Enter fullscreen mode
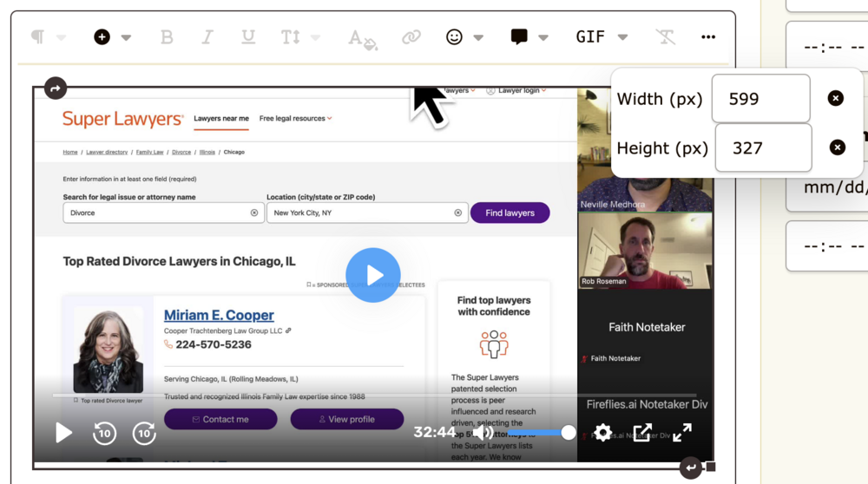This screenshot has height=484, width=868. (682, 433)
